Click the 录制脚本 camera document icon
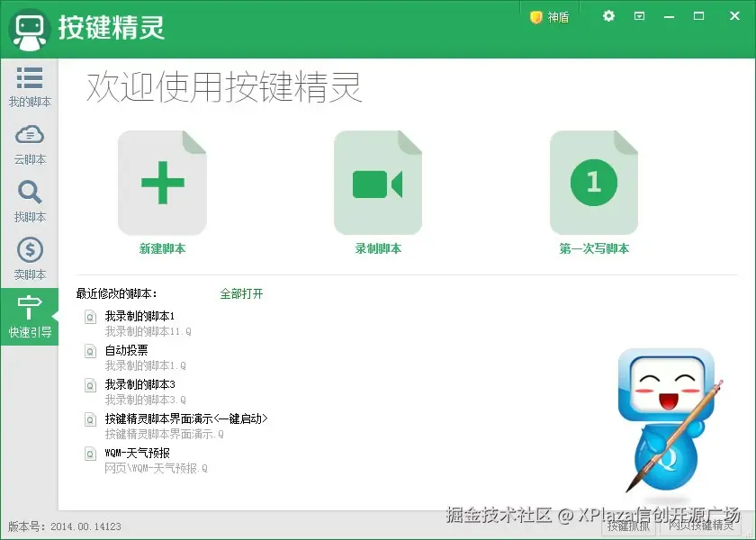 (x=378, y=183)
